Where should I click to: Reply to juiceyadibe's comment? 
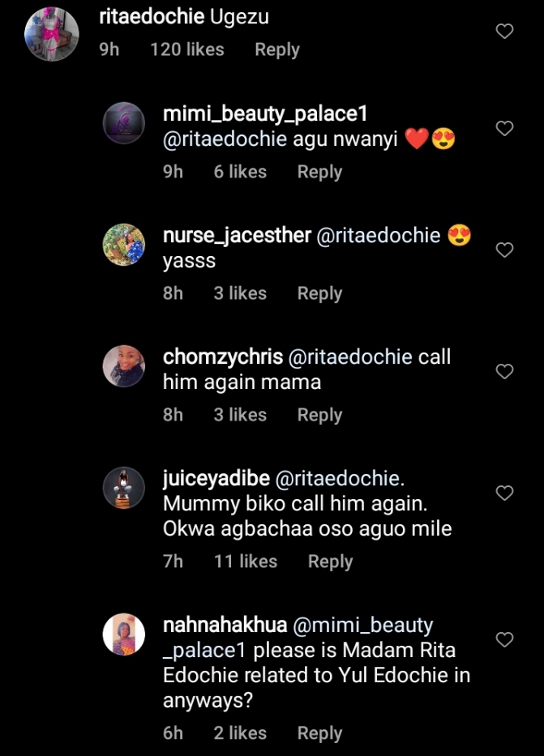330,562
